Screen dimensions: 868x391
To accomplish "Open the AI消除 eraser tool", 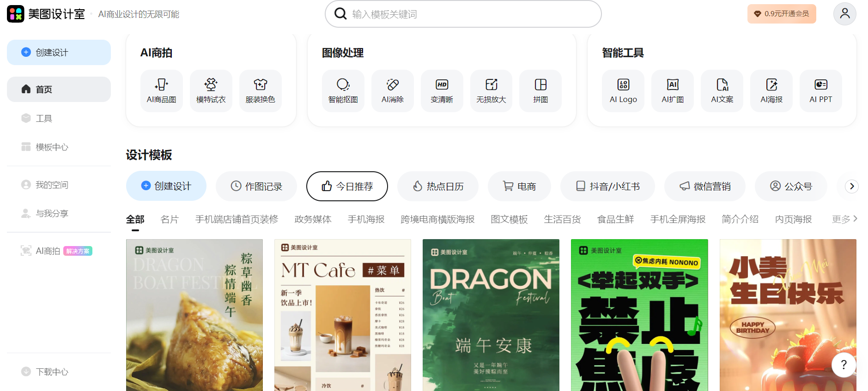I will [392, 90].
